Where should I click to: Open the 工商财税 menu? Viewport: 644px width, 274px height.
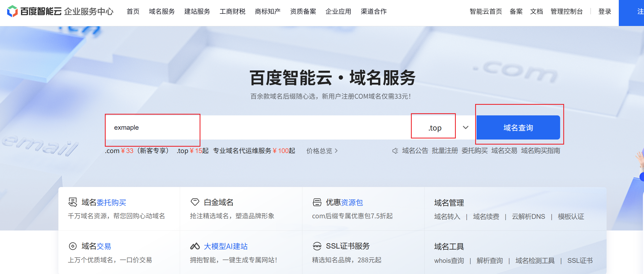(x=233, y=11)
